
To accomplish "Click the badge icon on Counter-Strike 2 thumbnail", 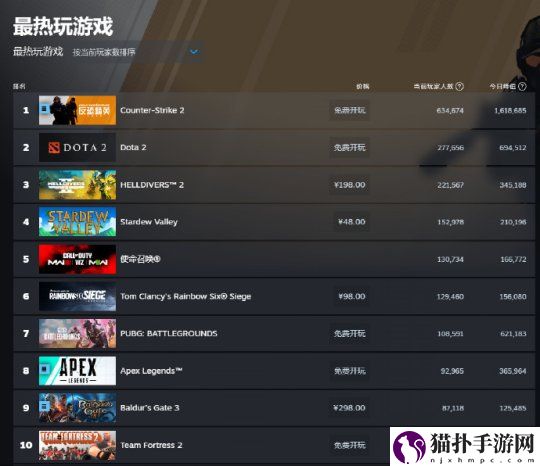I will (x=44, y=109).
